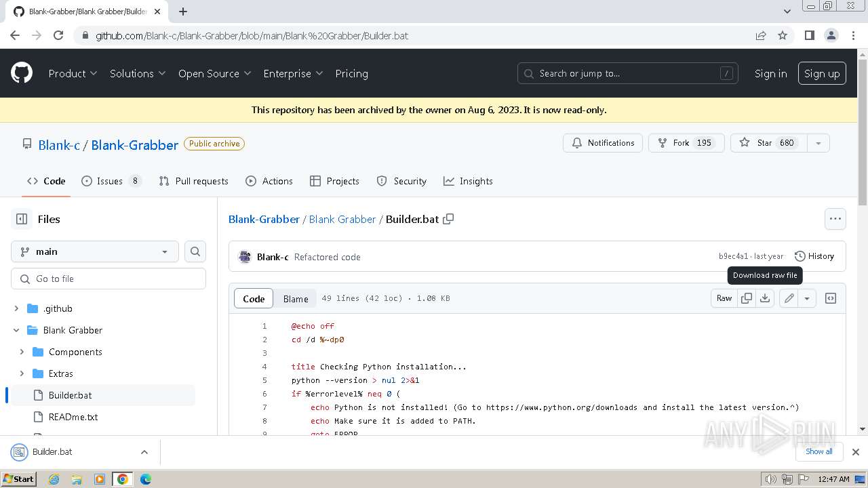Expand the .github folder
The image size is (868, 488).
(16, 308)
